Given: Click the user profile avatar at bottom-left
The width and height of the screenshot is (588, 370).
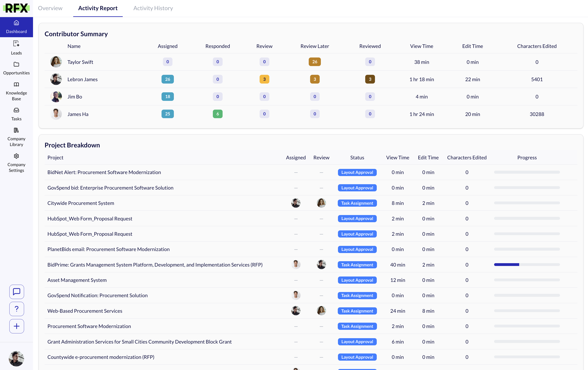Looking at the screenshot, I should (x=16, y=358).
